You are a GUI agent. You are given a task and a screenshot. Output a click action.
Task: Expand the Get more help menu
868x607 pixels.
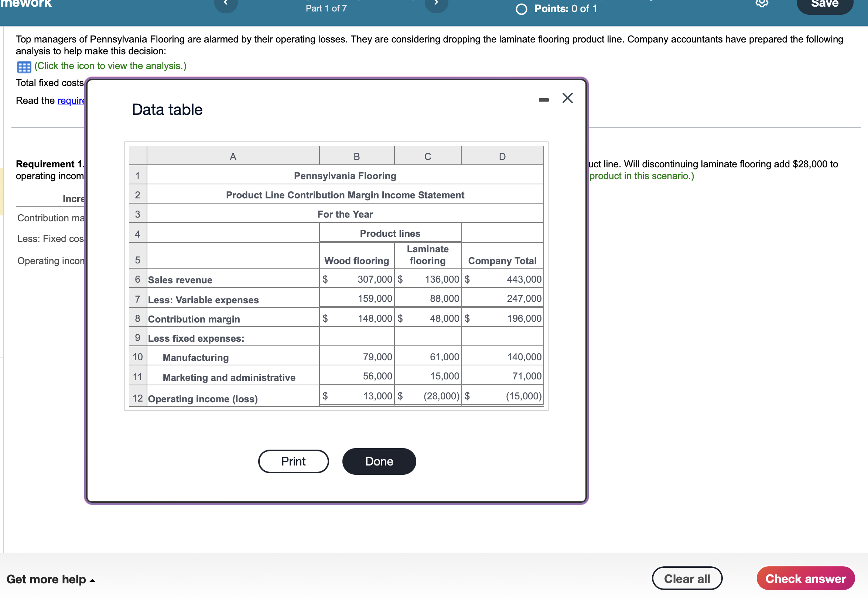50,579
